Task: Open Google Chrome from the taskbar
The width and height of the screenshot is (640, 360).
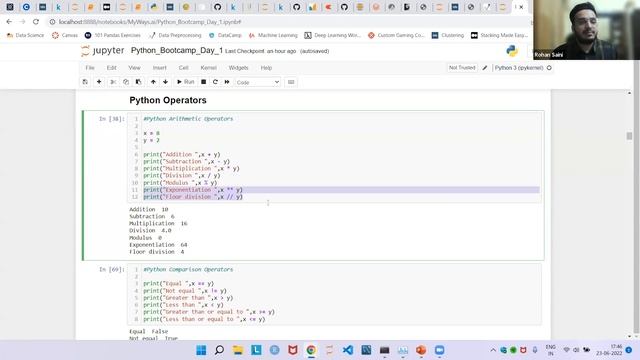Action: tap(311, 350)
